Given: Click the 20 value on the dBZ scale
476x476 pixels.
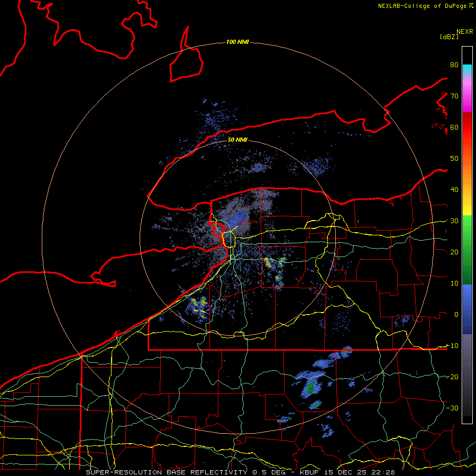Looking at the screenshot, I should (454, 252).
